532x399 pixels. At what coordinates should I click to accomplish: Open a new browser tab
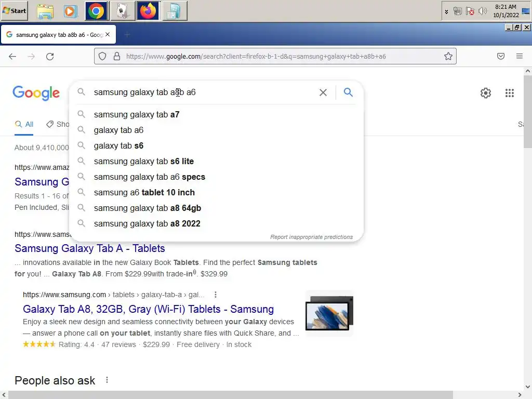[x=127, y=35]
